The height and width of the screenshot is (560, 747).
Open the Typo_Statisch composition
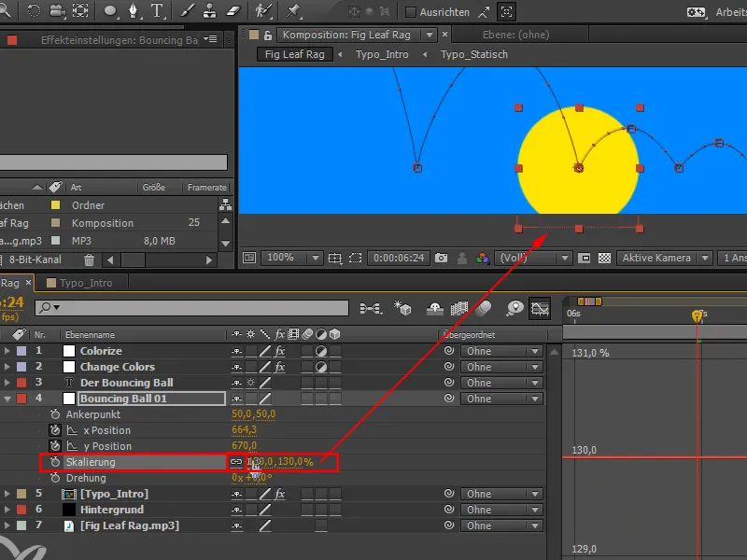474,54
